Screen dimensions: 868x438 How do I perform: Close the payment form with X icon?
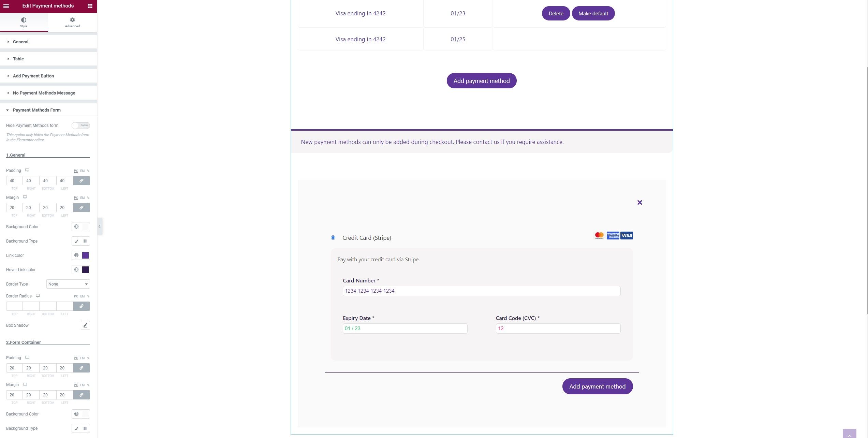tap(639, 202)
